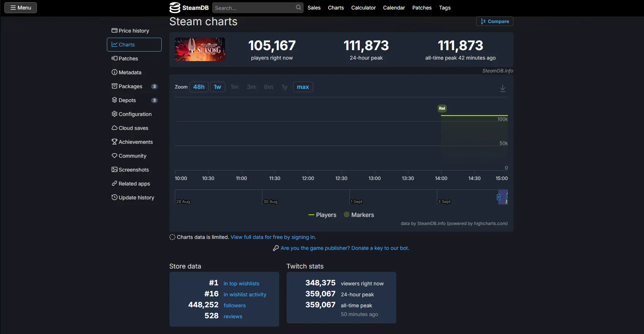The width and height of the screenshot is (644, 334).
Task: Click the 348,375 viewers right now value
Action: (320, 283)
